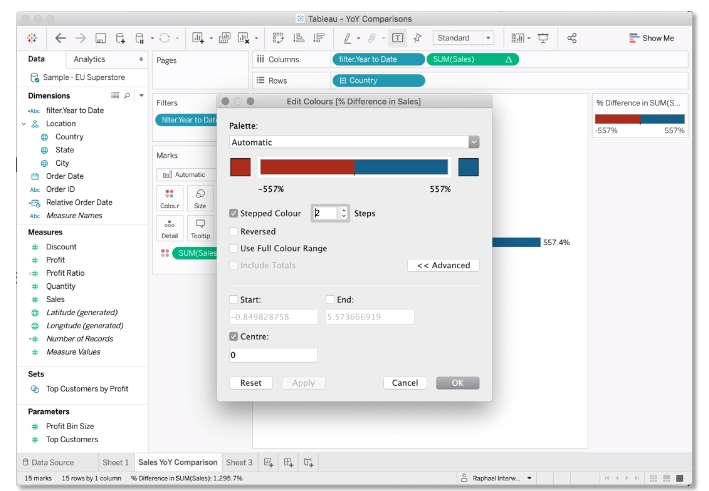The image size is (709, 491).
Task: Open the Sheet 1 tab
Action: pos(115,463)
